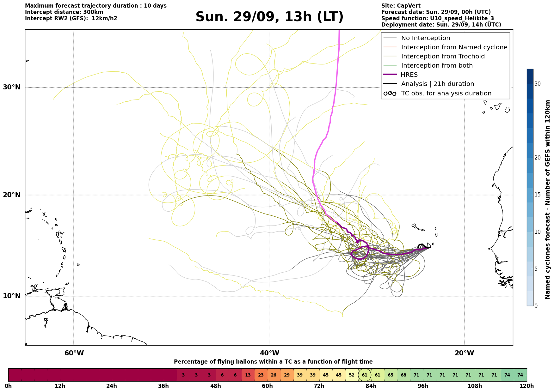Click the cell showing 65 in percentage bar
The height and width of the screenshot is (392, 554).
tap(391, 375)
